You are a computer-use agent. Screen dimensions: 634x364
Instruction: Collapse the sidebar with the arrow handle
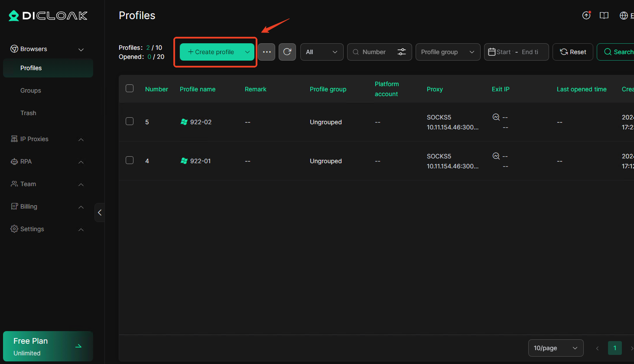point(100,213)
